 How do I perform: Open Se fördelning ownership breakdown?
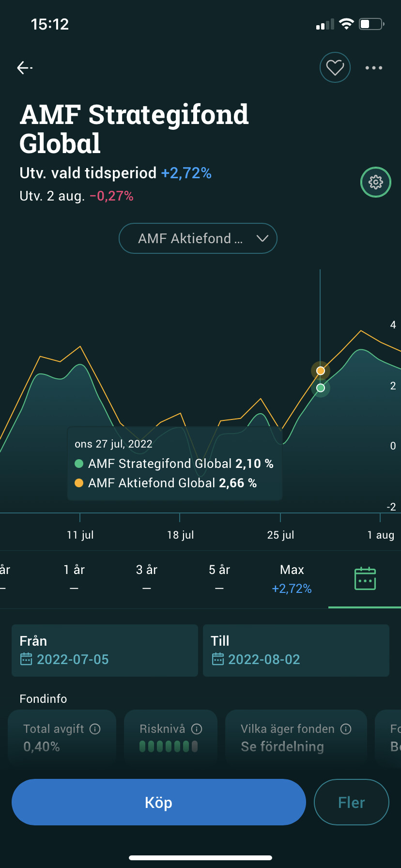click(x=282, y=746)
